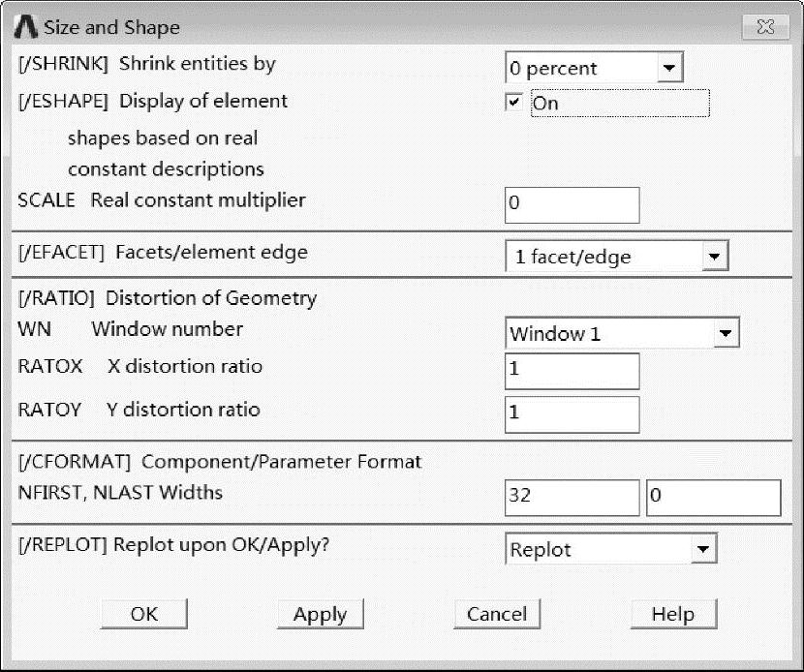Click the 'RATOY Y distortion ratio' label
804x672 pixels.
click(x=139, y=410)
